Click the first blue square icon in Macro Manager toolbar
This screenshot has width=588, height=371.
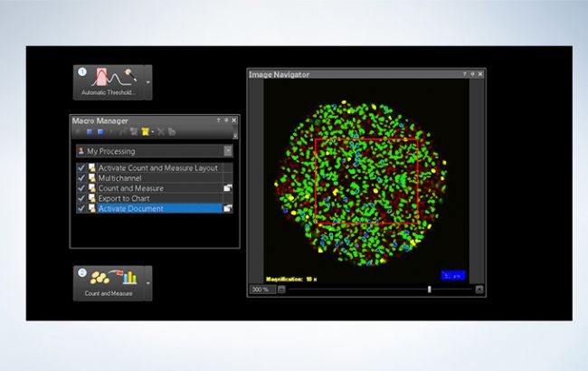[x=89, y=132]
